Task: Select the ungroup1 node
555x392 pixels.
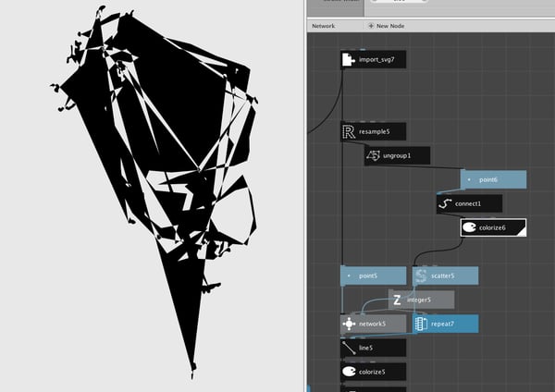Action: click(398, 155)
